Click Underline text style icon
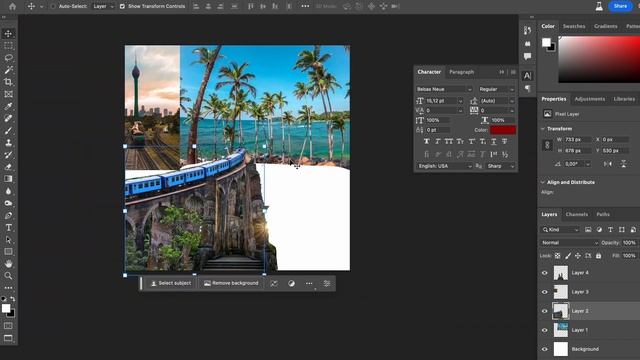Screen dimensions: 640x360 [493, 141]
